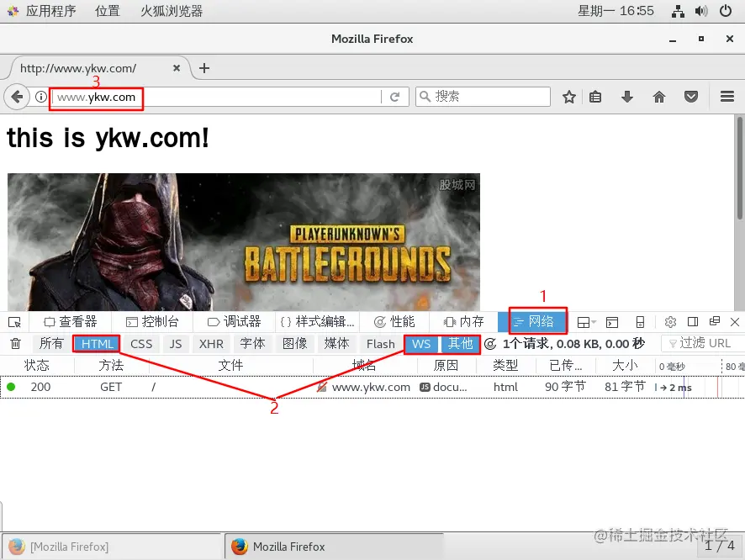Select the 所有 all requests filter
Image resolution: width=745 pixels, height=560 pixels.
tap(51, 344)
